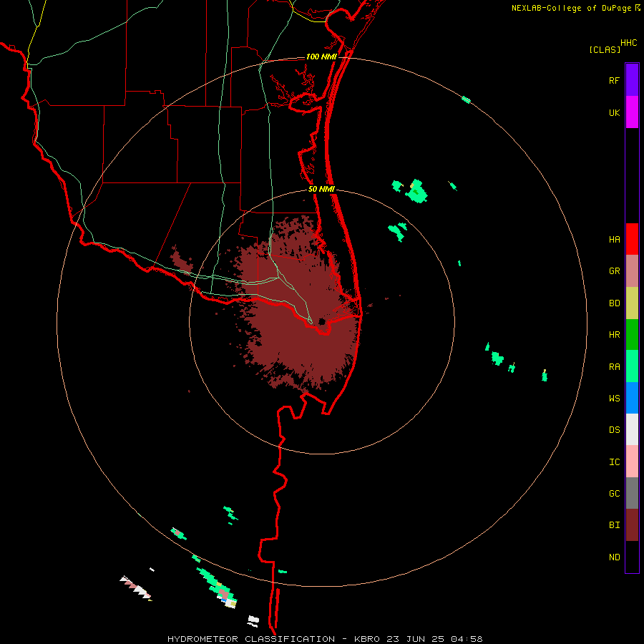Click the 100 NMI range ring label

point(321,57)
